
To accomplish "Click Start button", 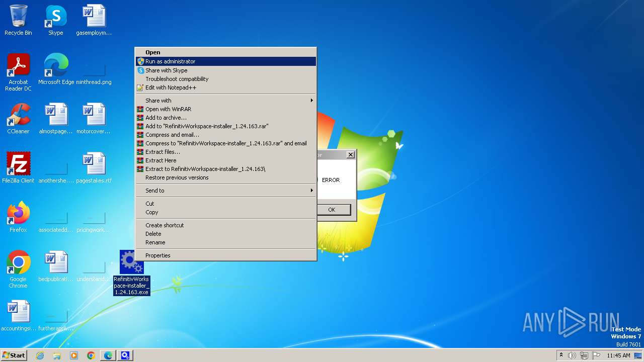I will pyautogui.click(x=14, y=355).
